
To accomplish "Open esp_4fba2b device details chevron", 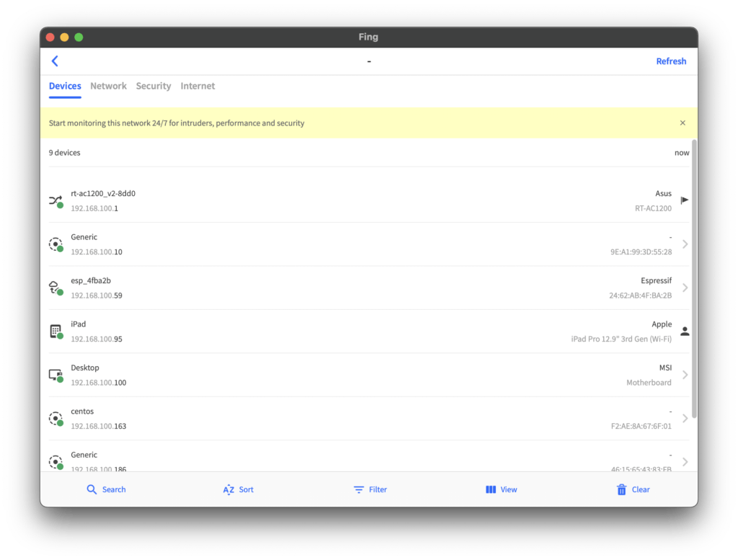I will (x=685, y=288).
